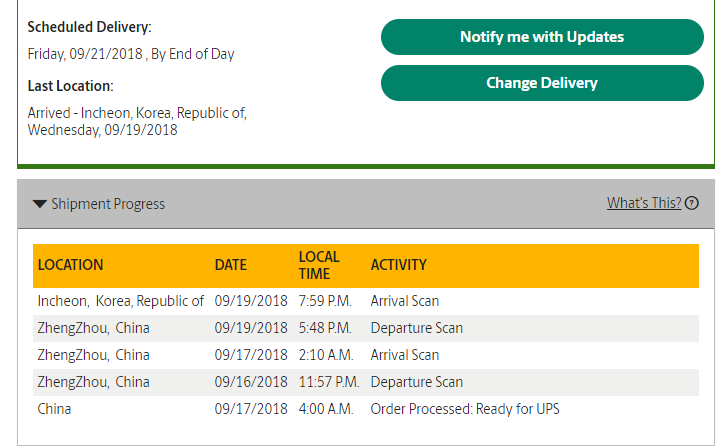Click the ACTIVITY column header
The image size is (719, 446).
click(x=398, y=265)
